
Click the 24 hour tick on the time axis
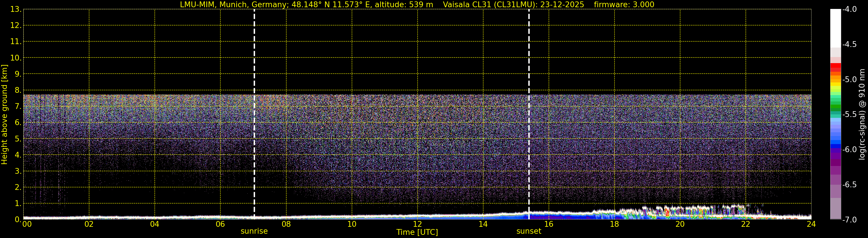pos(811,224)
